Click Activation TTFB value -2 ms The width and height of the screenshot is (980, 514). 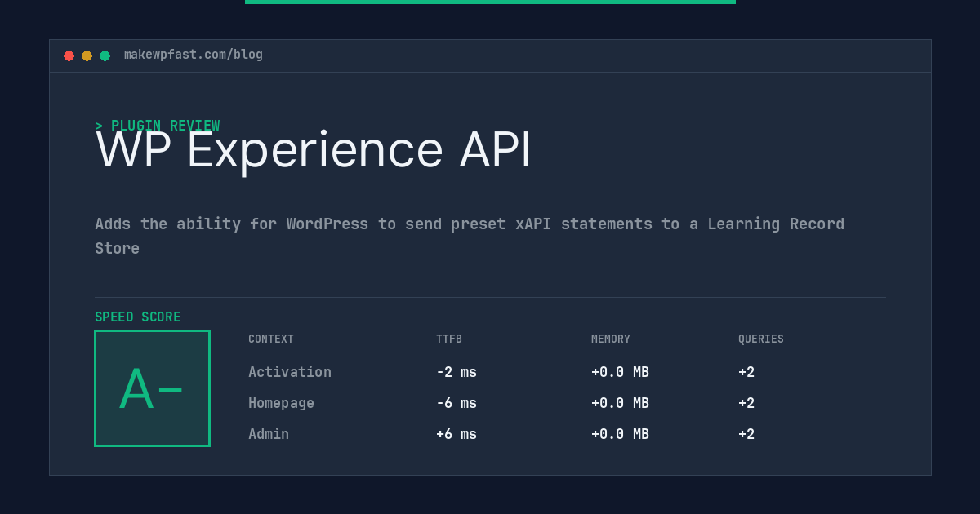457,372
